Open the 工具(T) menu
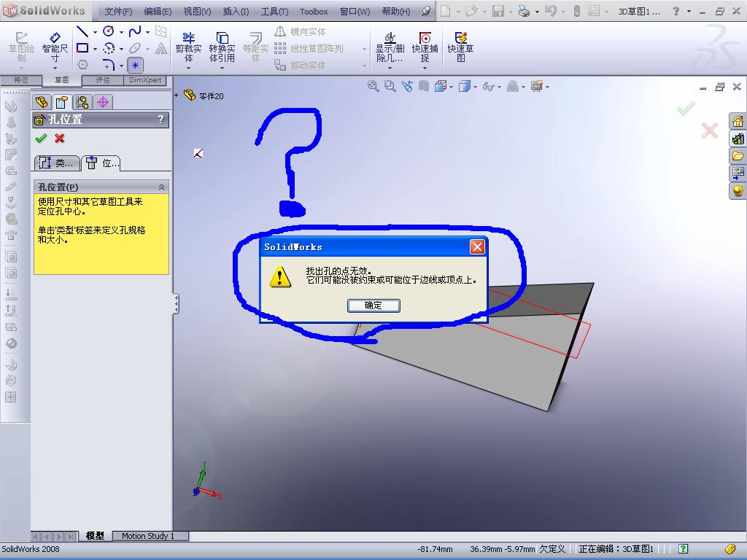 coord(274,12)
